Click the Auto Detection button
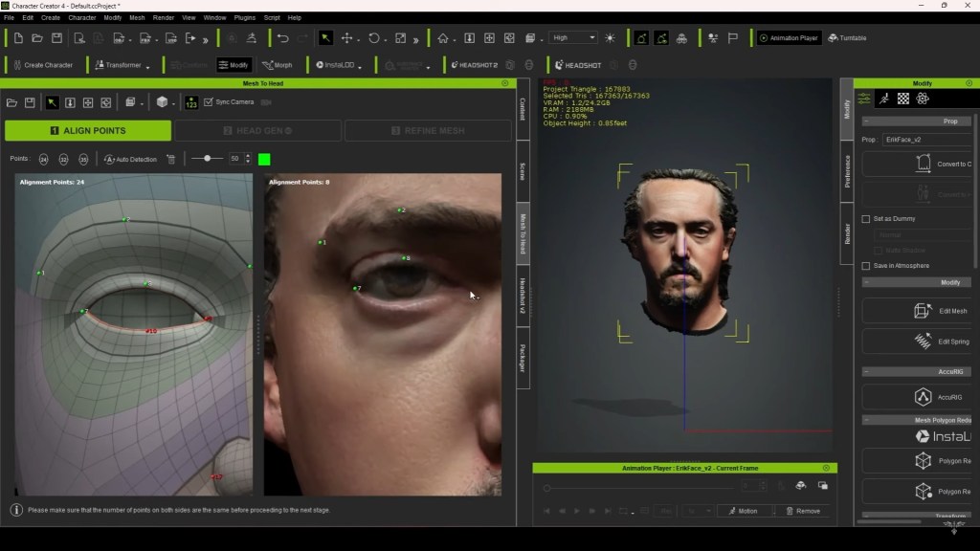 tap(130, 160)
